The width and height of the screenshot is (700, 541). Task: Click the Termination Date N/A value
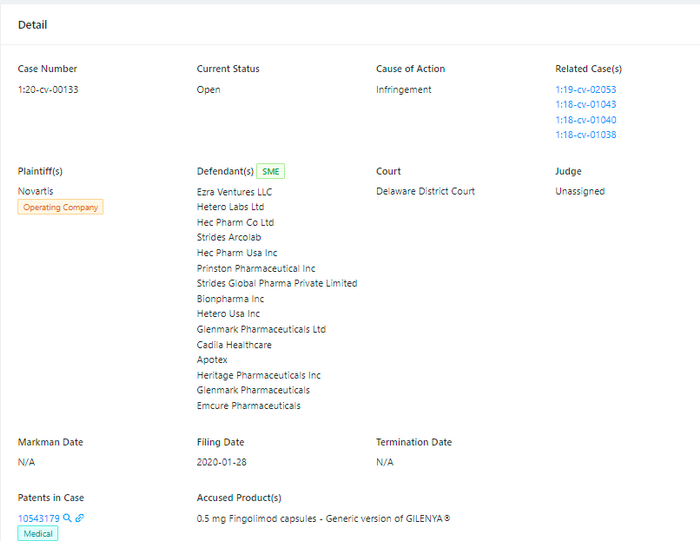coord(385,462)
